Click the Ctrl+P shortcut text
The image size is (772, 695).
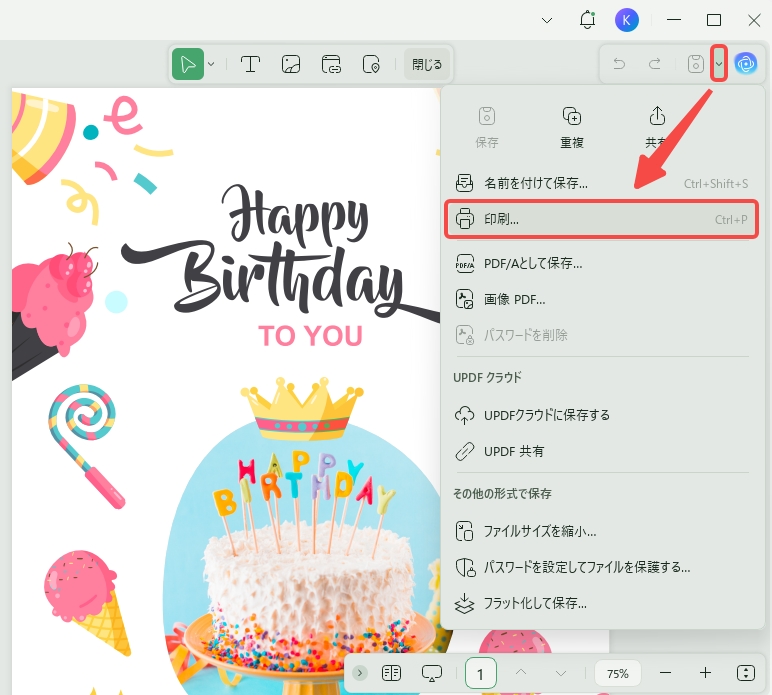click(x=731, y=220)
